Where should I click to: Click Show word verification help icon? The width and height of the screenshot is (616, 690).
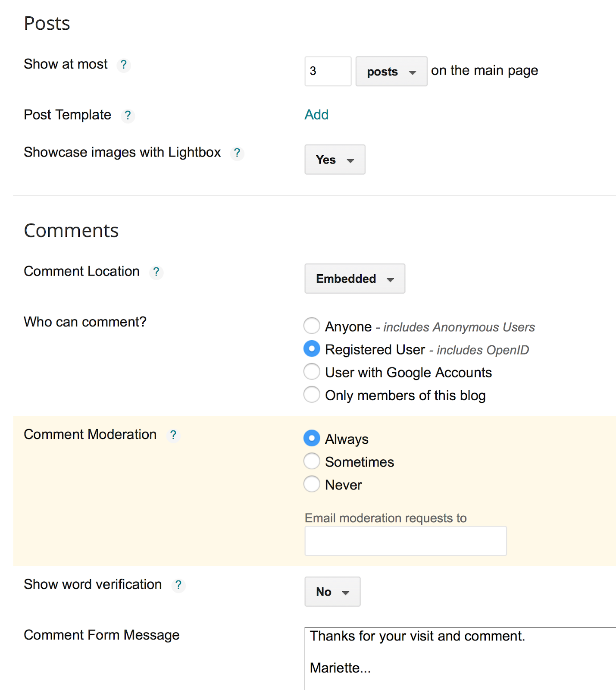click(178, 585)
